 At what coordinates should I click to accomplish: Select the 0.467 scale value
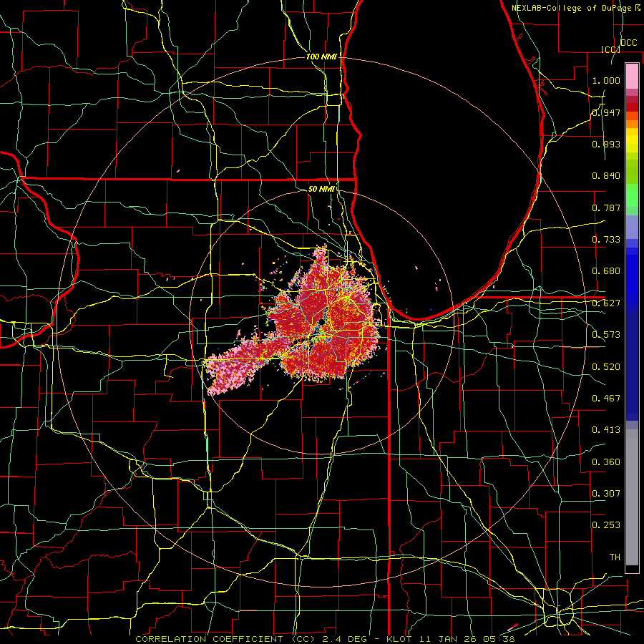[x=606, y=399]
